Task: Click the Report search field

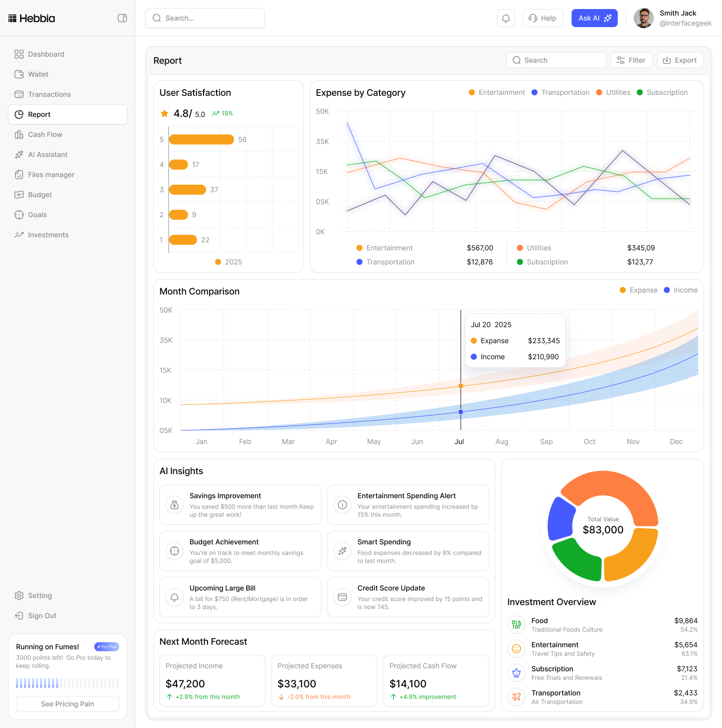Action: pyautogui.click(x=556, y=60)
